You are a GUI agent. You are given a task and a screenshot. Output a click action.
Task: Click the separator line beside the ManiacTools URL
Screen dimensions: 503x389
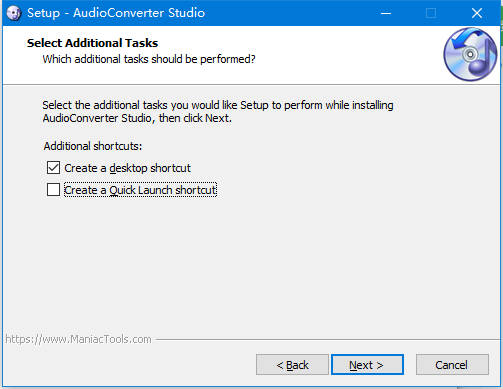[x=328, y=340]
